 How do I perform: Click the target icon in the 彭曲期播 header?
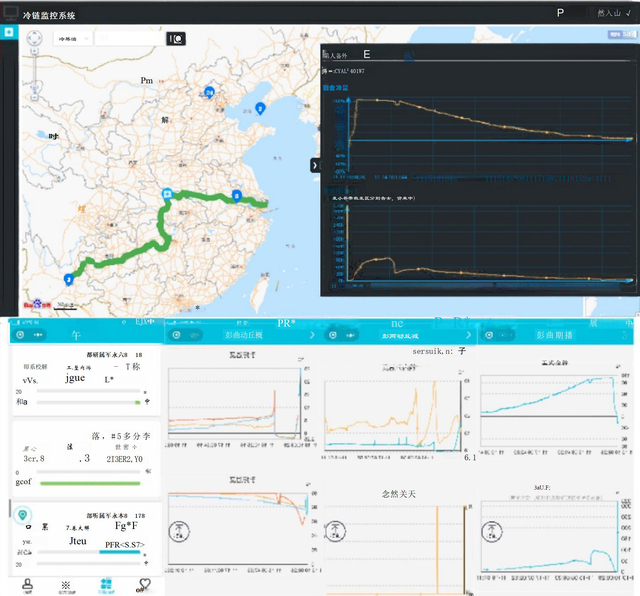click(x=489, y=335)
